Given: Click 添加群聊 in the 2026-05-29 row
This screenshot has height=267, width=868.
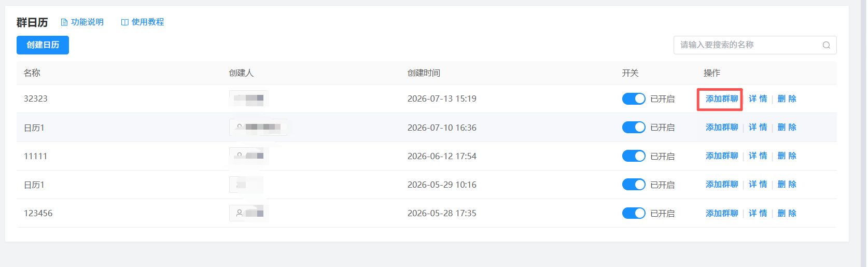Looking at the screenshot, I should (x=722, y=184).
